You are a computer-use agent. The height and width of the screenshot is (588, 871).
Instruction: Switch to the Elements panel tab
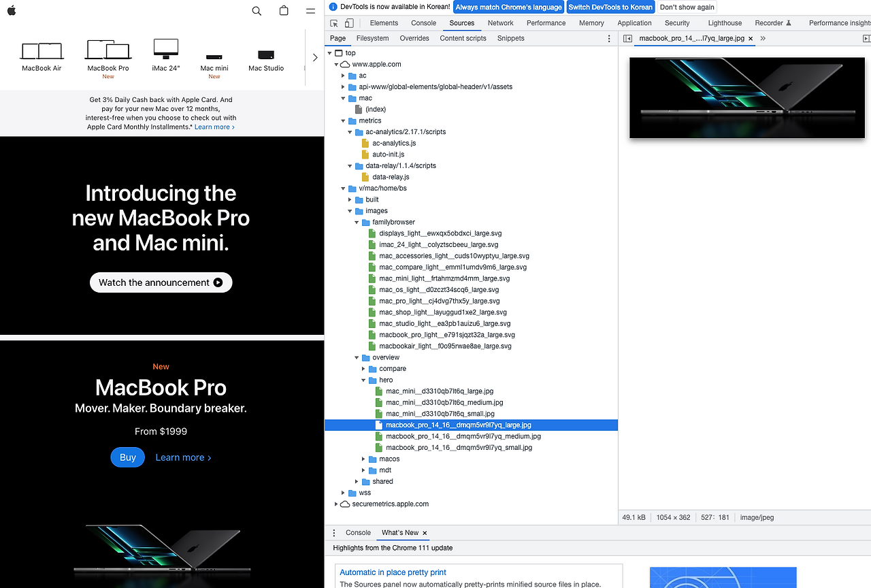click(384, 23)
